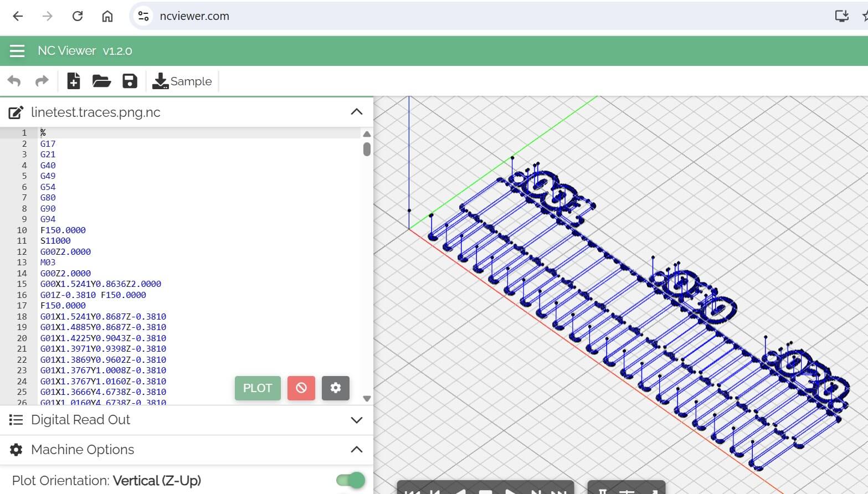This screenshot has width=868, height=494.
Task: Open the editor settings gear
Action: 336,388
